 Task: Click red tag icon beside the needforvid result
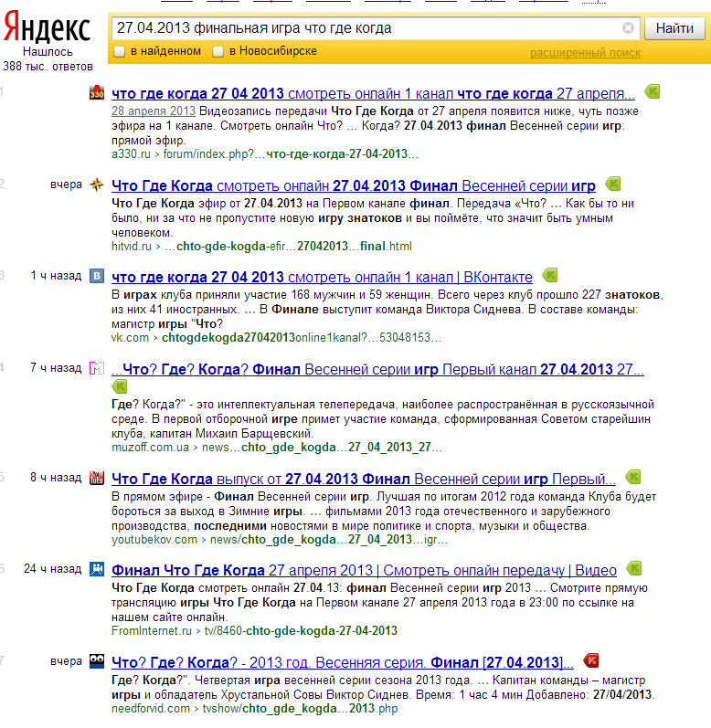tap(590, 660)
